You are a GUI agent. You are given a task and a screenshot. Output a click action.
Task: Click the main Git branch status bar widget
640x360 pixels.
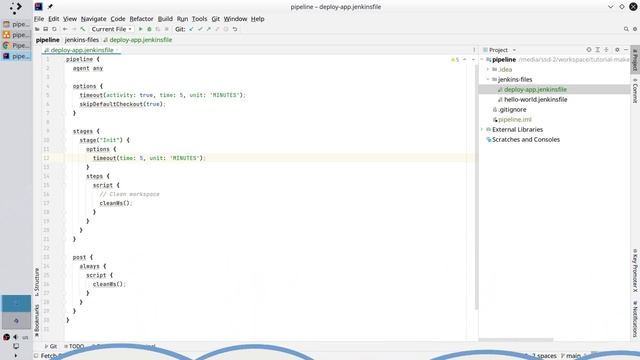[571, 356]
